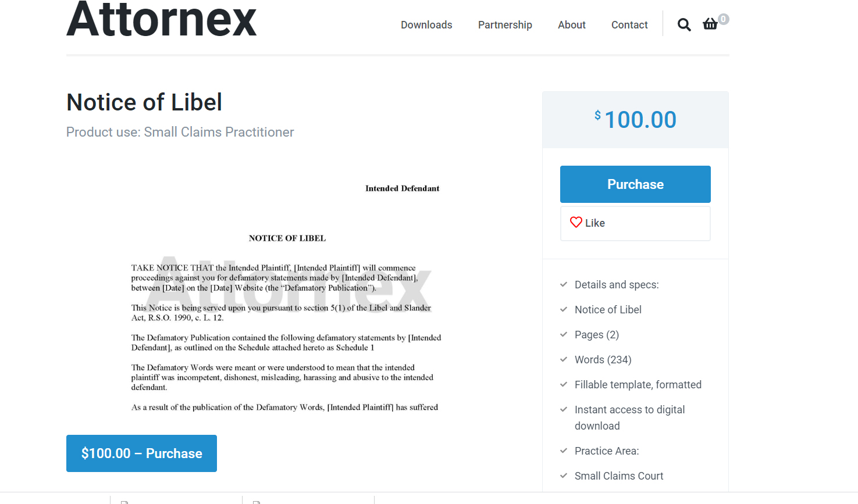Click the 'Details and specs:' entry

[x=617, y=284]
